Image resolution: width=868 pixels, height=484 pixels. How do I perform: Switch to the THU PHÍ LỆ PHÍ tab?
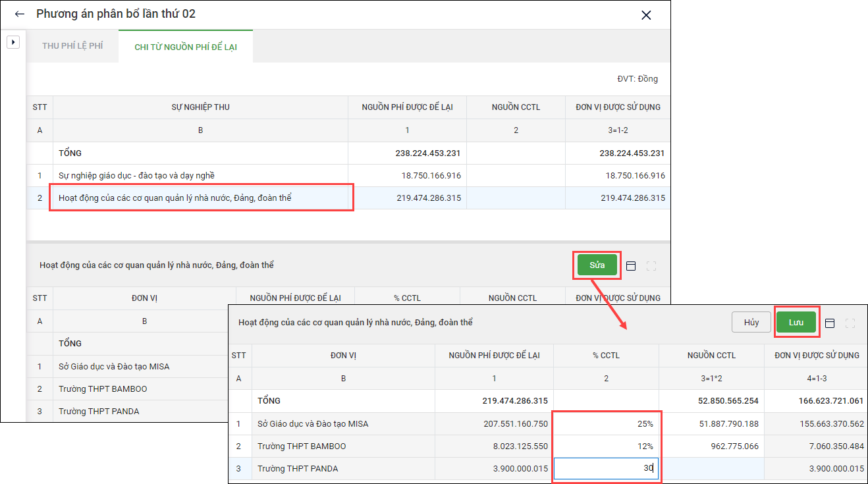click(x=72, y=47)
